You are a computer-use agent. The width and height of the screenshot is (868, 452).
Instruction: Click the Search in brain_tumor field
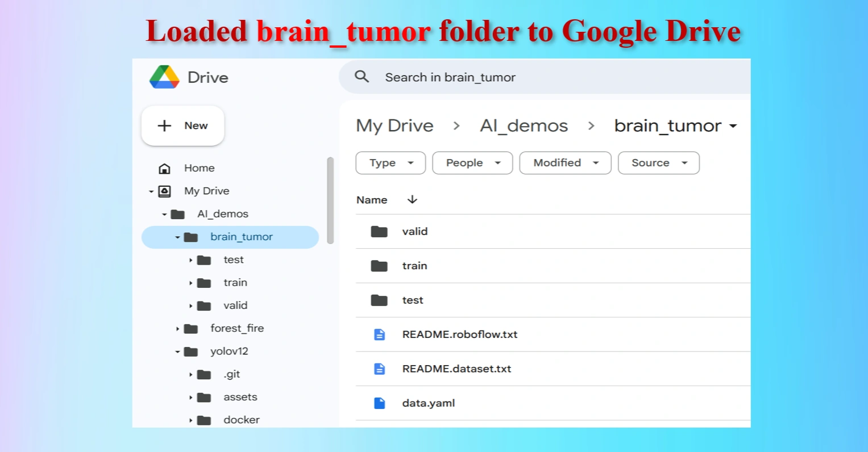point(545,77)
